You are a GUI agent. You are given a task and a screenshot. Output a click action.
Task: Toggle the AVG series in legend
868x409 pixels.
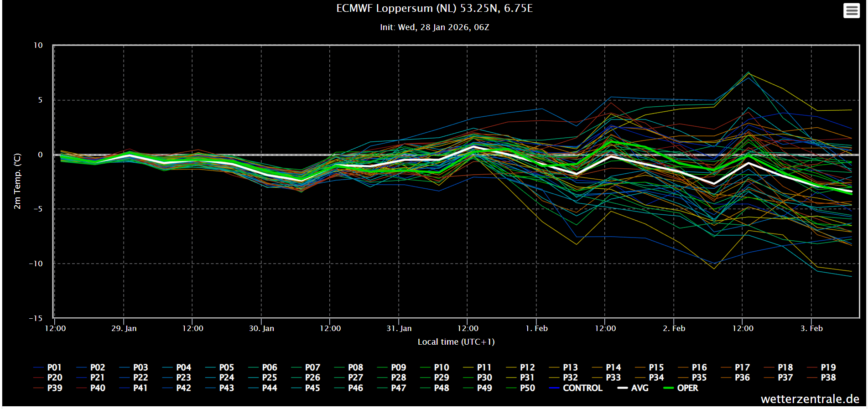(x=633, y=388)
